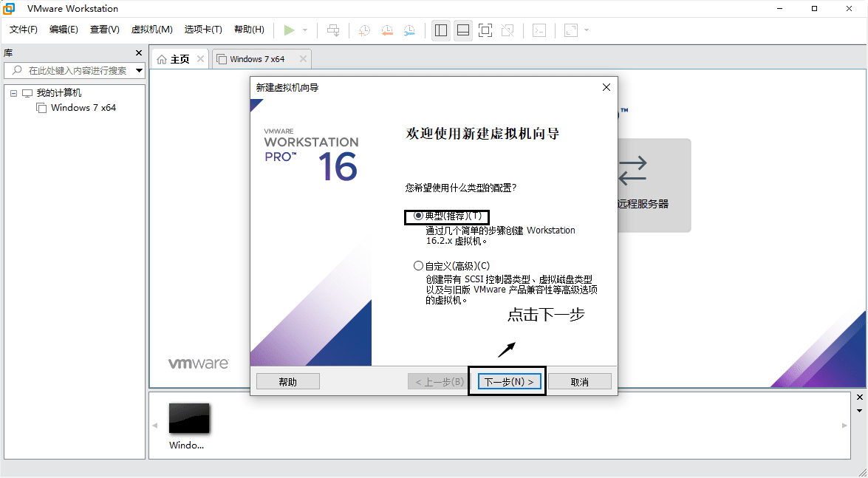Click the revert to snapshot toolbar icon
This screenshot has width=868, height=478.
[x=387, y=30]
